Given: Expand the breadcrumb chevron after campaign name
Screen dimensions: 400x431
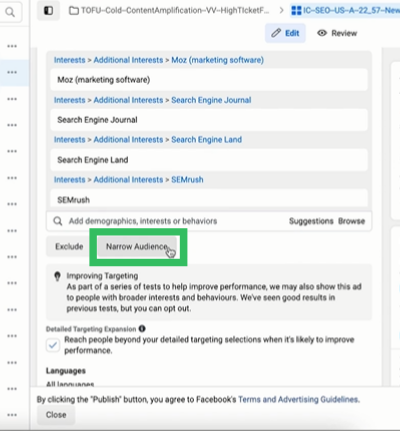Looking at the screenshot, I should [x=282, y=11].
